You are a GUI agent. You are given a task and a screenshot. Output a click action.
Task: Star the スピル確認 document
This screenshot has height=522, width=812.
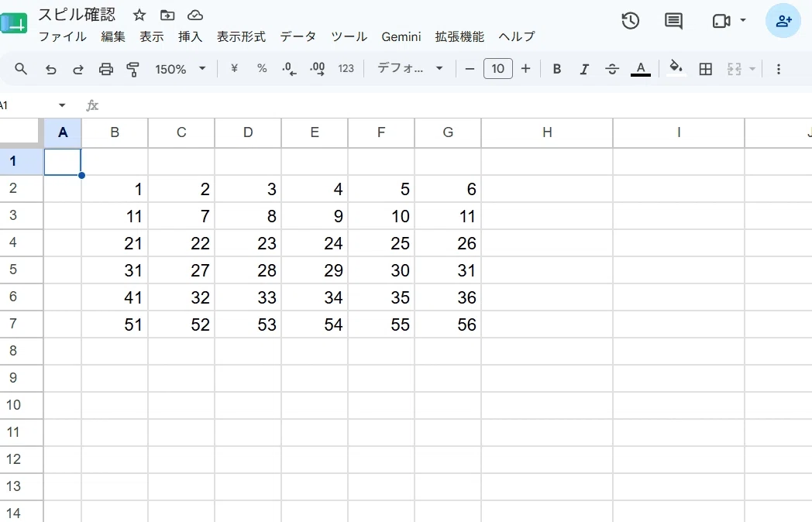[139, 15]
